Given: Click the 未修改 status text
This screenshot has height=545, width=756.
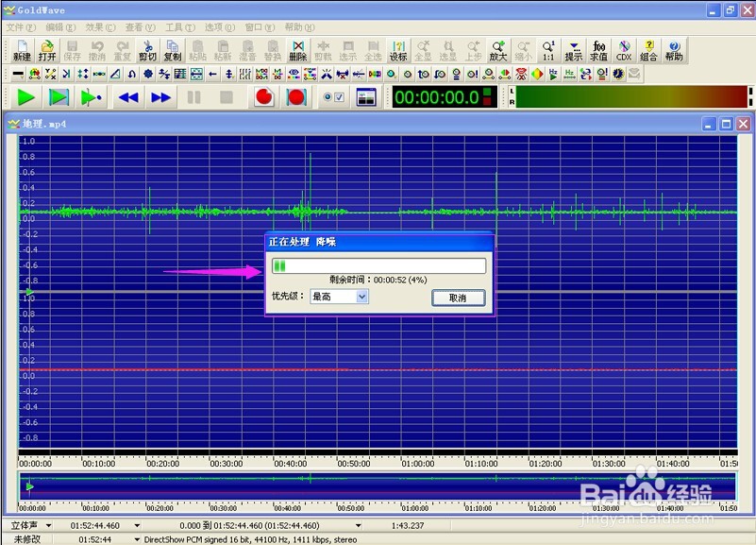Looking at the screenshot, I should (x=27, y=539).
